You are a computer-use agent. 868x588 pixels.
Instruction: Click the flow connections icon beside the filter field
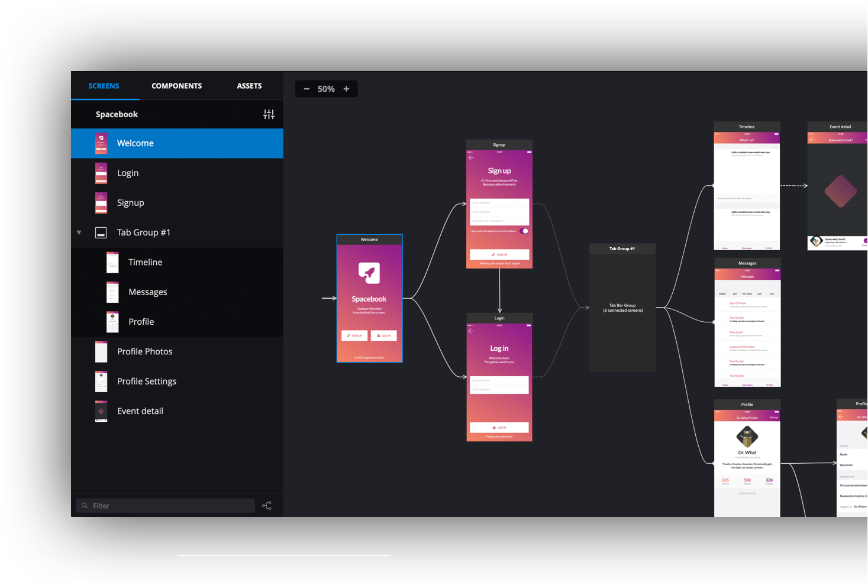click(266, 505)
